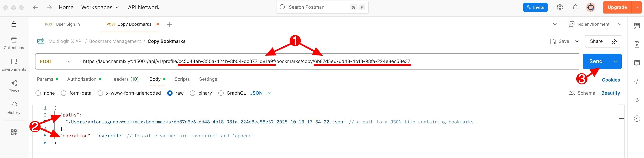Click into the request URL field
The width and height of the screenshot is (644, 158).
click(329, 61)
